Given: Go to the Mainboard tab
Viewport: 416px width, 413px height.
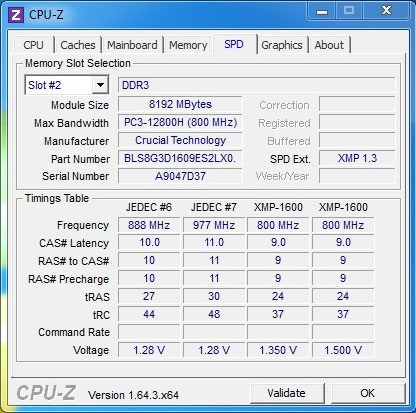Looking at the screenshot, I should (x=132, y=45).
